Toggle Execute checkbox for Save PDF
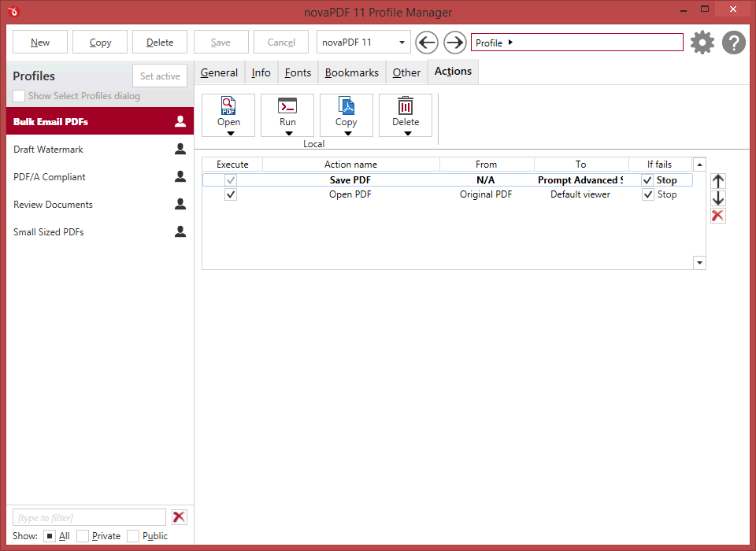This screenshot has width=756, height=551. 231,179
